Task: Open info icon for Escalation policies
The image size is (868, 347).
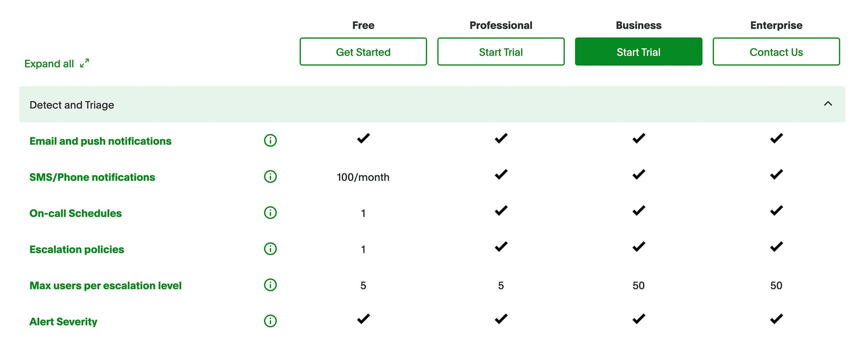Action: (270, 249)
